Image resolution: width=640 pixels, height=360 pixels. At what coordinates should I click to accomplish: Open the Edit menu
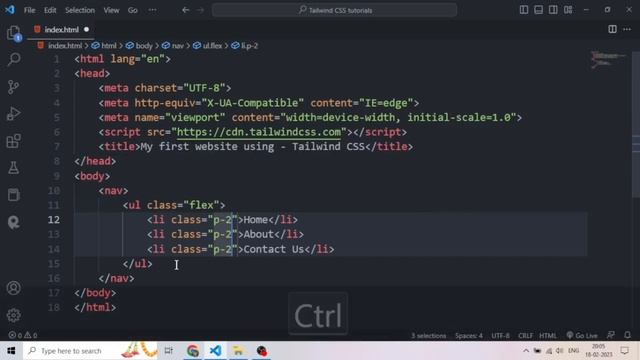pyautogui.click(x=50, y=10)
